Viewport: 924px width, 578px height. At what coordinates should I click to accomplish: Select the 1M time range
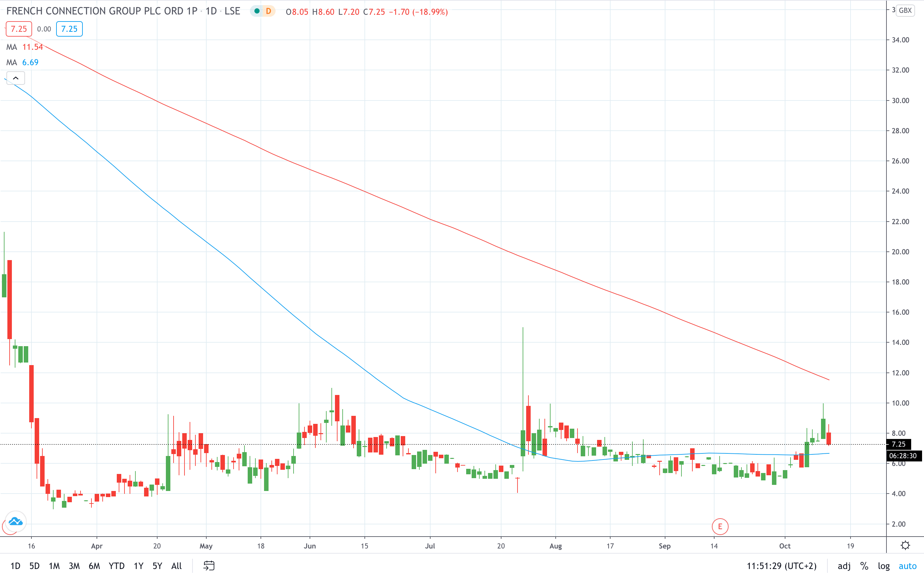[54, 566]
